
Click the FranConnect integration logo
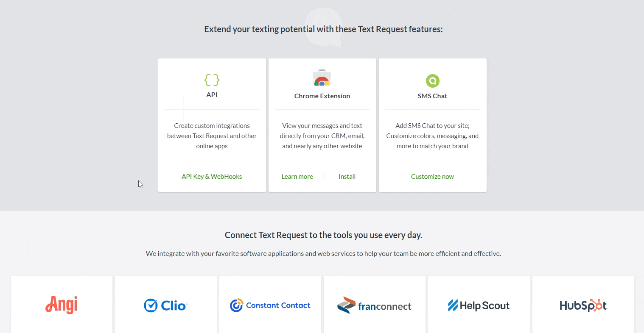pyautogui.click(x=374, y=305)
